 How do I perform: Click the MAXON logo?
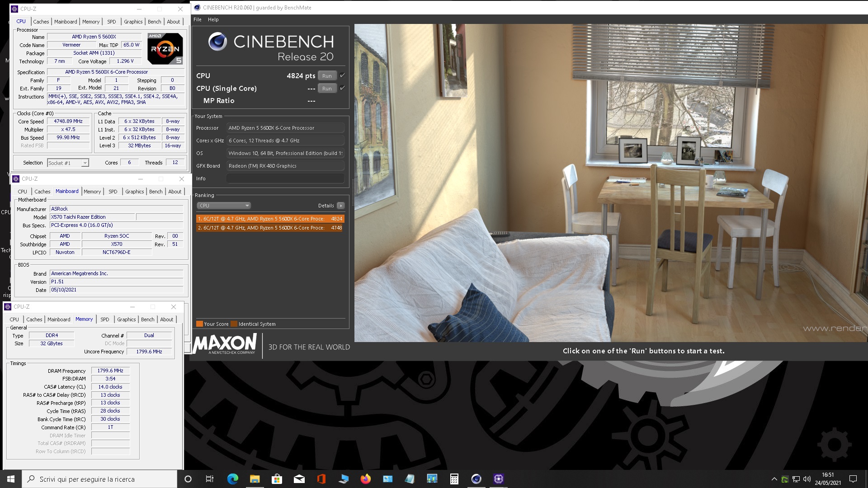coord(225,345)
